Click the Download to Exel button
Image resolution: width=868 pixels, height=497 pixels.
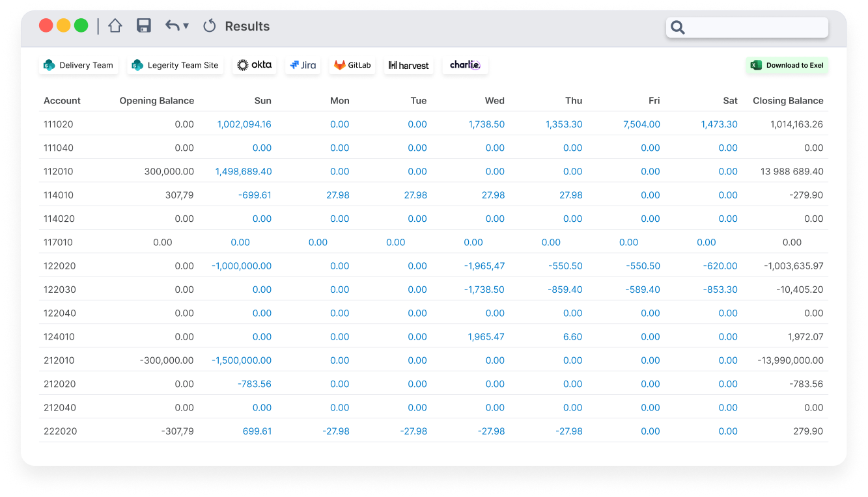click(x=787, y=65)
